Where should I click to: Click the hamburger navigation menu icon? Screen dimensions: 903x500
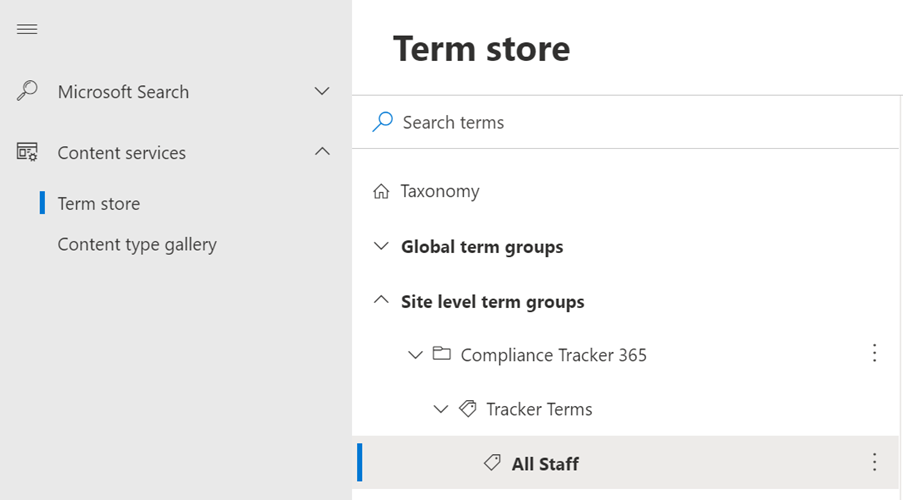tap(27, 29)
